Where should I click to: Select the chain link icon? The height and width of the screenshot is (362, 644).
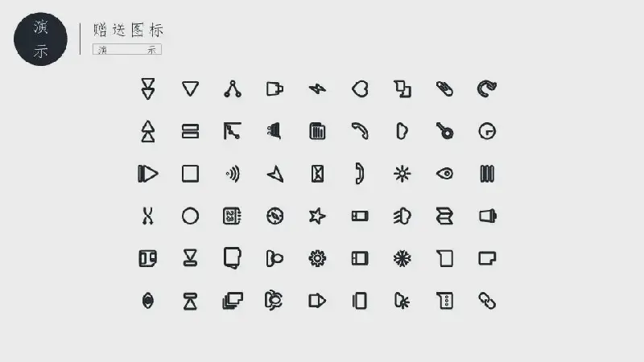[487, 301]
